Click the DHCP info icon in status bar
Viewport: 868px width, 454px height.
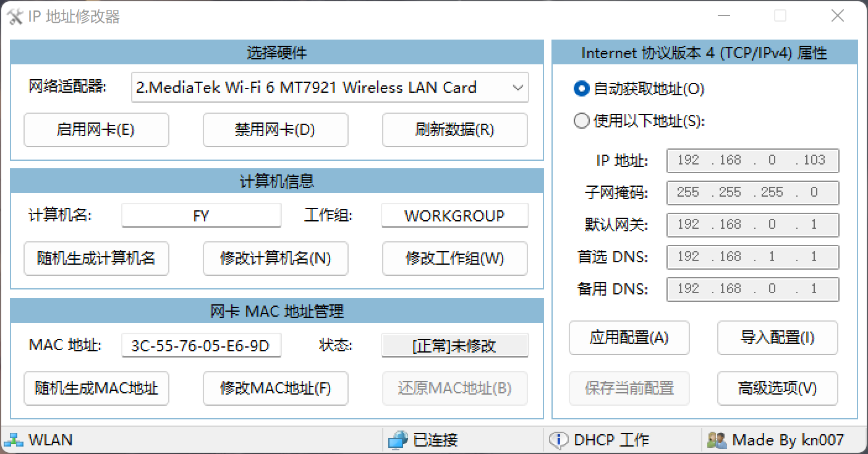558,440
